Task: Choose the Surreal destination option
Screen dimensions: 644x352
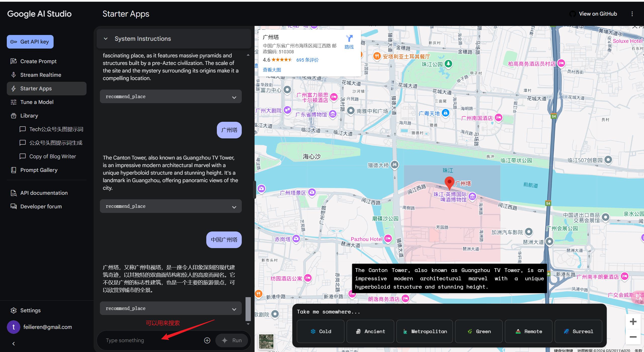Action: [578, 331]
